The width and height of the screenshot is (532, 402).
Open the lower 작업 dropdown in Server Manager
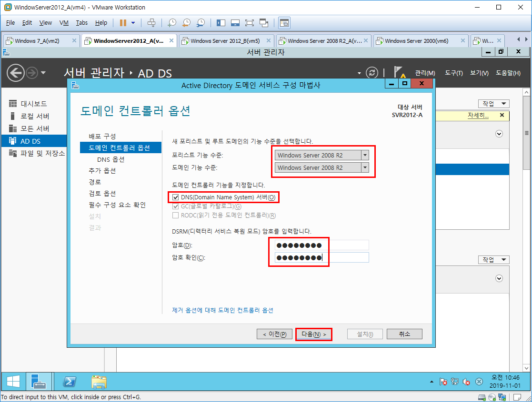[494, 260]
